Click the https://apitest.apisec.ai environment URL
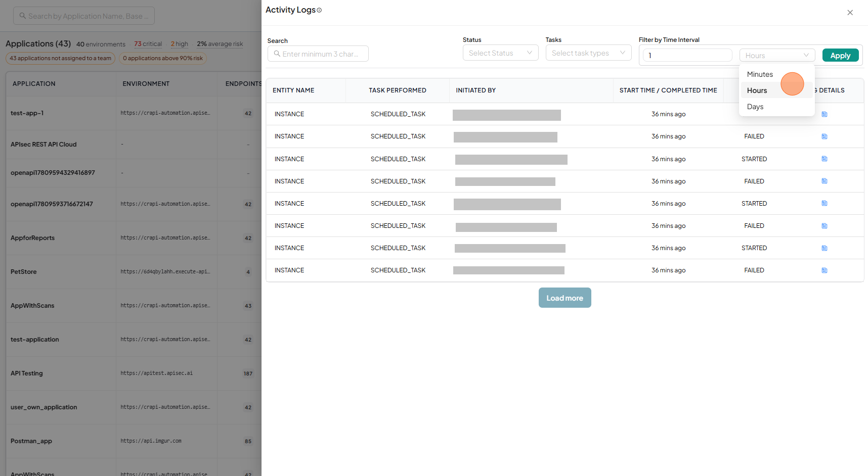Viewport: 868px width, 476px height. (x=156, y=373)
